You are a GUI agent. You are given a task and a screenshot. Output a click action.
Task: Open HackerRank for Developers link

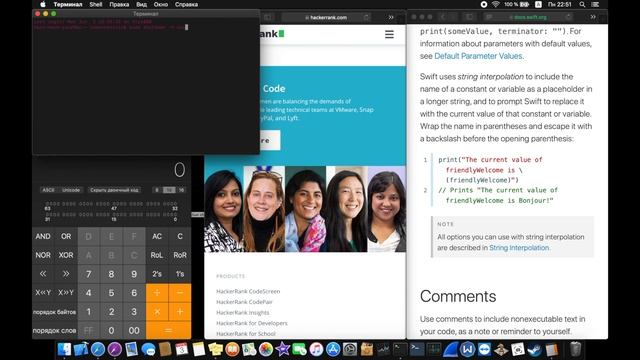tap(252, 323)
